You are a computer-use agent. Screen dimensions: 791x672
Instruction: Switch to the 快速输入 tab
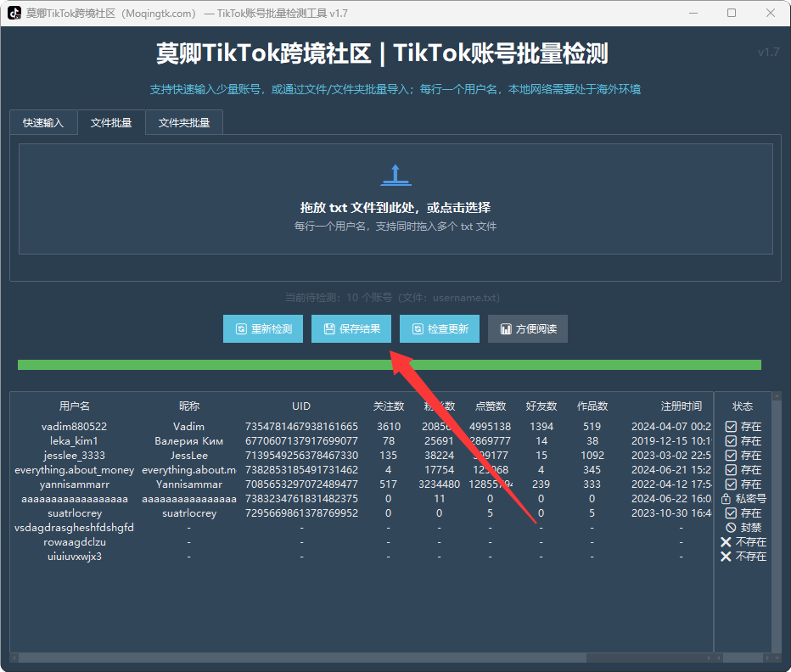(x=43, y=122)
